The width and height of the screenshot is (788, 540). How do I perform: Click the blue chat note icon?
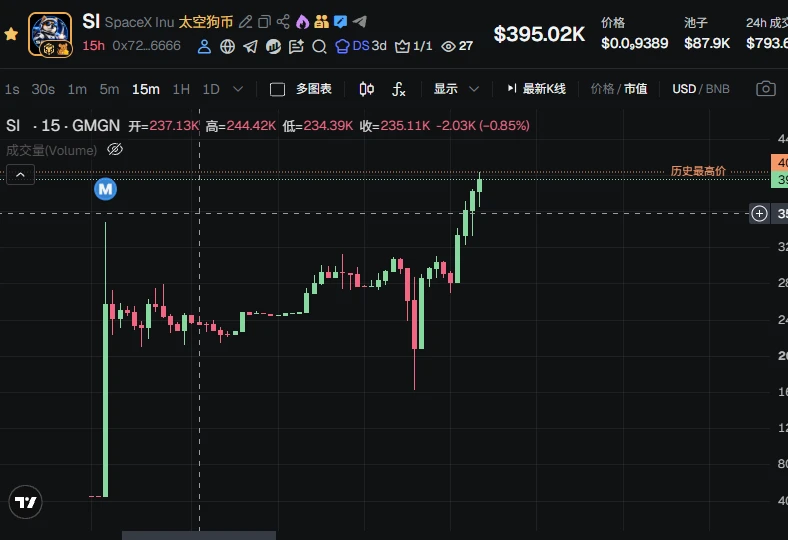coord(340,22)
